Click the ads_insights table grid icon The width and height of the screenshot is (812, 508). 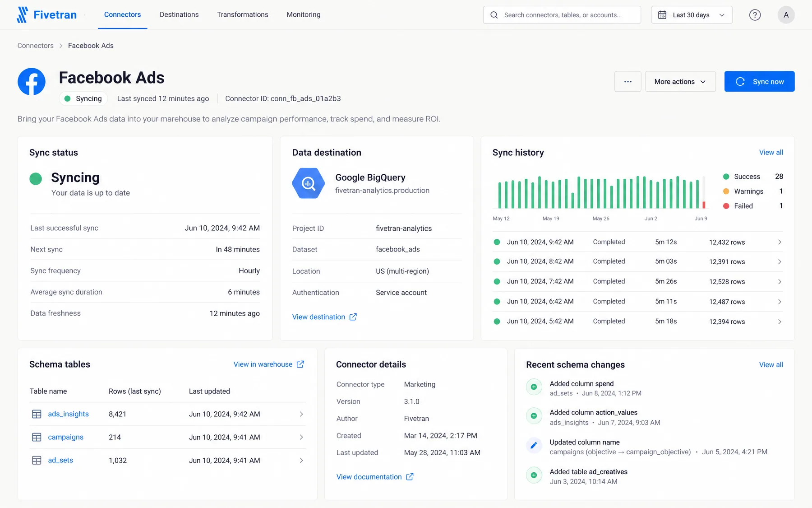pos(37,414)
